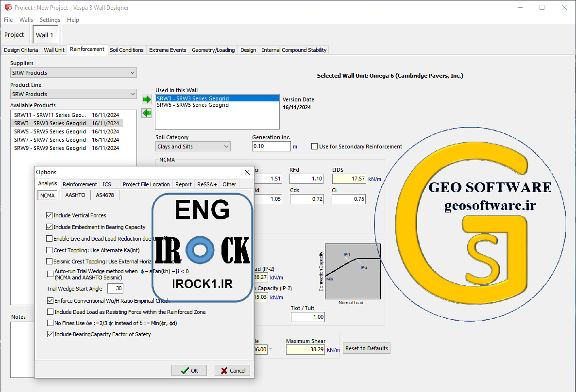Click the RFd value field
The image size is (576, 392).
click(x=306, y=179)
